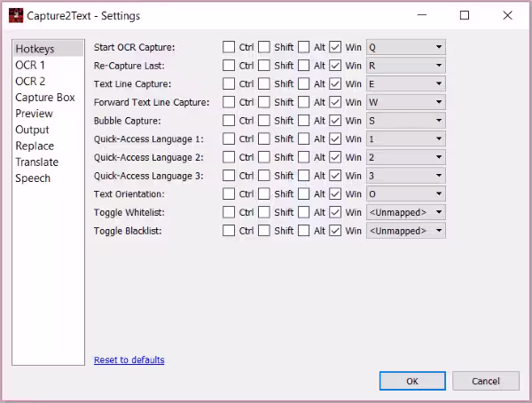Open the OCR 2 settings page

pyautogui.click(x=48, y=81)
